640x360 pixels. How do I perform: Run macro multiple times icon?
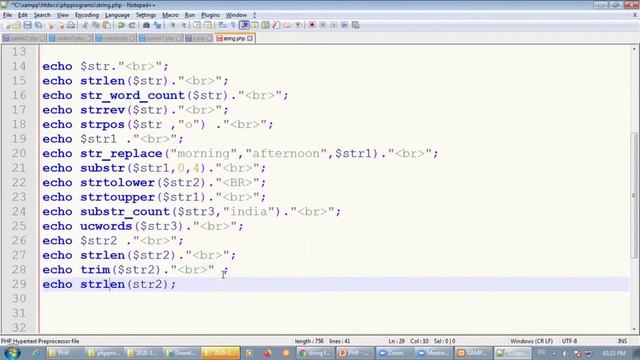[344, 25]
